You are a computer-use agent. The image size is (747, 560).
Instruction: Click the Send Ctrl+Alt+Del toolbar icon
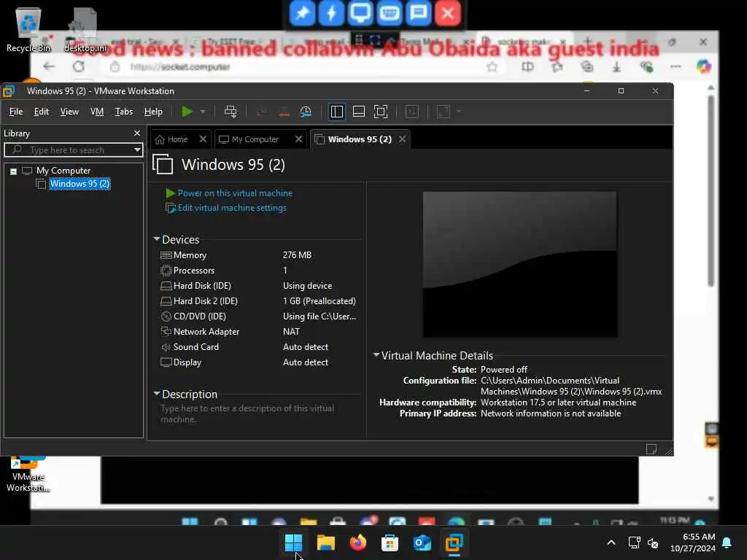tap(231, 112)
